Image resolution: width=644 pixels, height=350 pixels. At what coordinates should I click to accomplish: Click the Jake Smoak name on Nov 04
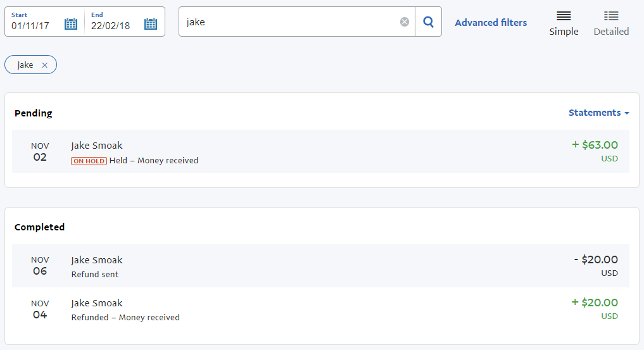pyautogui.click(x=97, y=303)
